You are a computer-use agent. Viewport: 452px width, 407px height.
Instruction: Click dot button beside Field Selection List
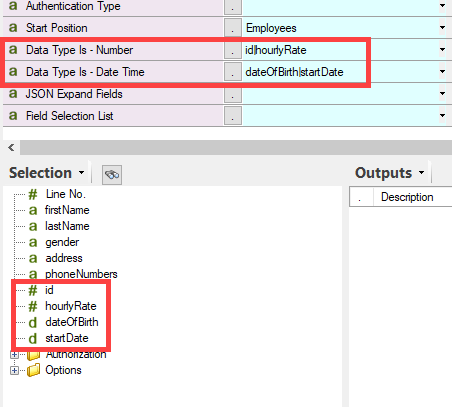point(233,116)
